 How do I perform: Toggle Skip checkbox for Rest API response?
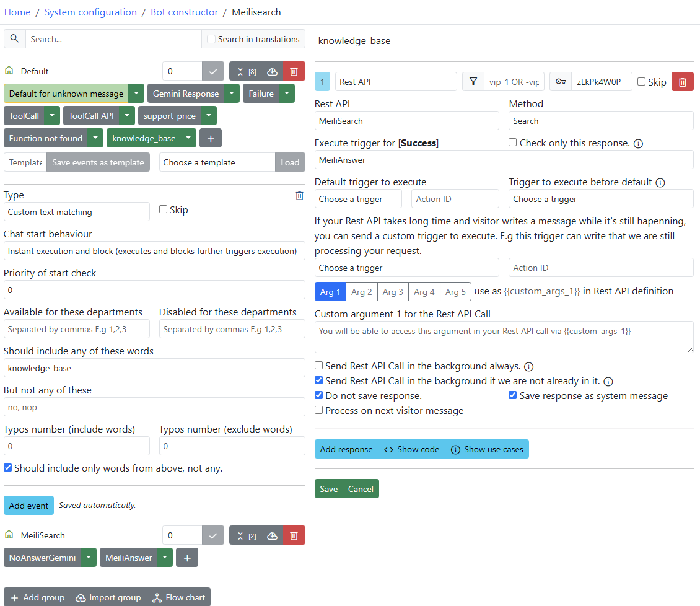point(642,82)
